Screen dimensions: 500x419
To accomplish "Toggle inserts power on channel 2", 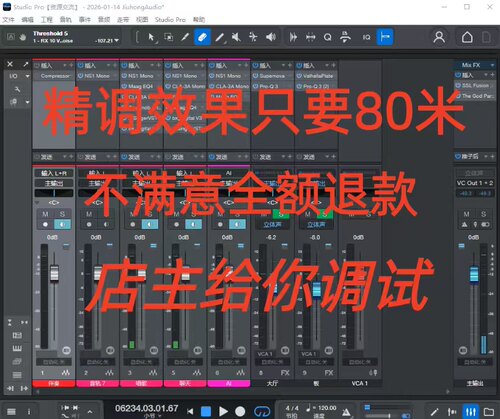I will pos(80,65).
